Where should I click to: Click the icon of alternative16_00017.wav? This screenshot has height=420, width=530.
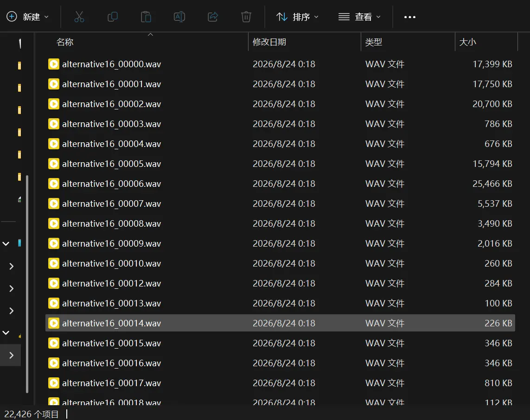pyautogui.click(x=54, y=383)
